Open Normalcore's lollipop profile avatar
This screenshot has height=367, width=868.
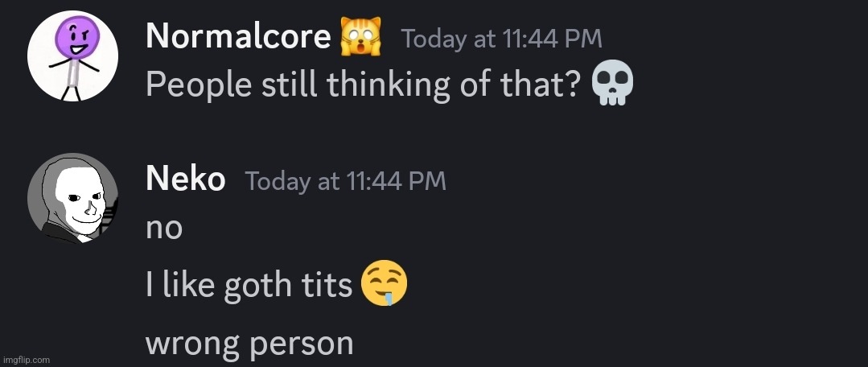click(72, 56)
